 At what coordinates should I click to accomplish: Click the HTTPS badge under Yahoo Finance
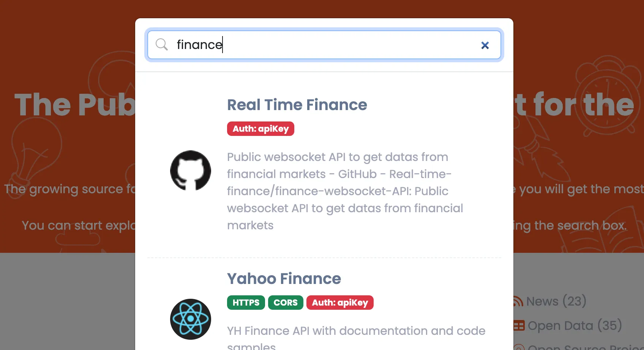click(x=246, y=303)
